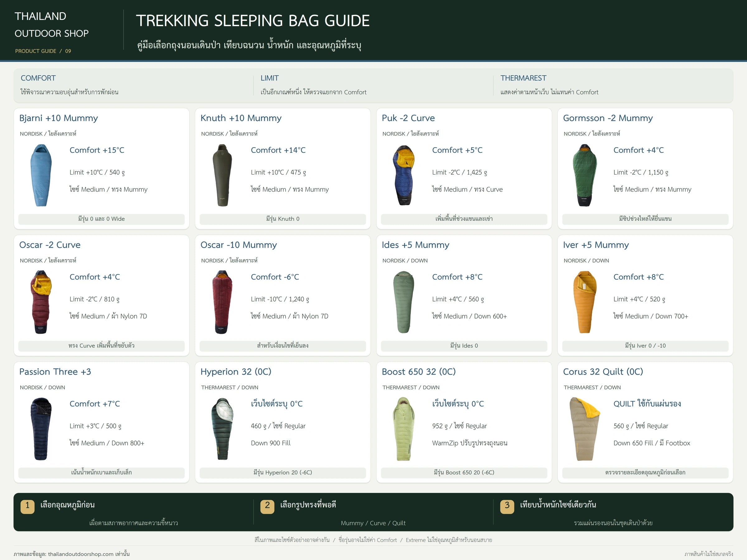The height and width of the screenshot is (560, 747).
Task: Open the navy Passion Three +3 bag photo
Action: click(x=41, y=429)
